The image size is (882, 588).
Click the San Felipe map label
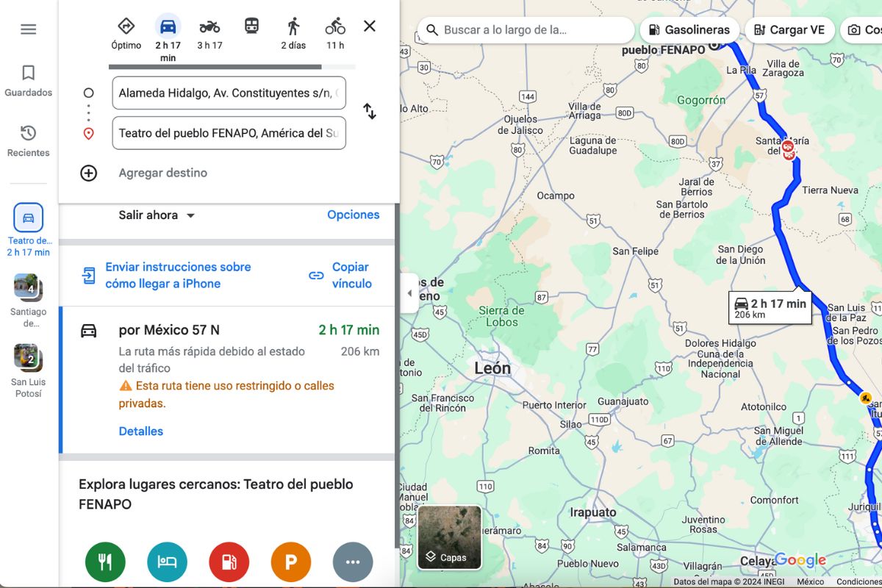coord(636,251)
